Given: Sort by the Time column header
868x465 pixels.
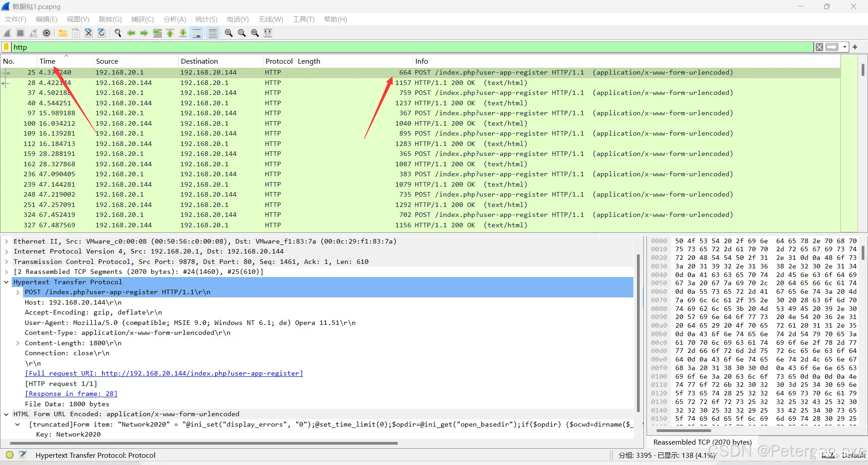Looking at the screenshot, I should click(65, 61).
